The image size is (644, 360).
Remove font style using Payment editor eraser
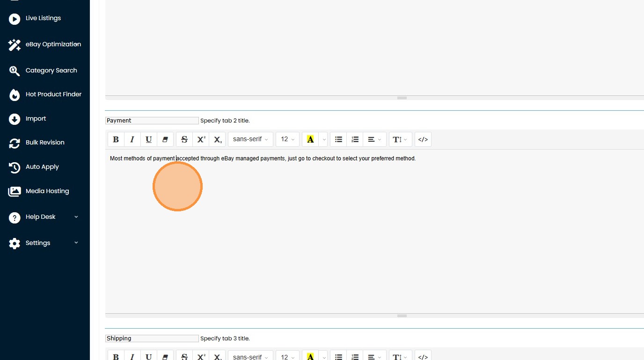point(165,139)
